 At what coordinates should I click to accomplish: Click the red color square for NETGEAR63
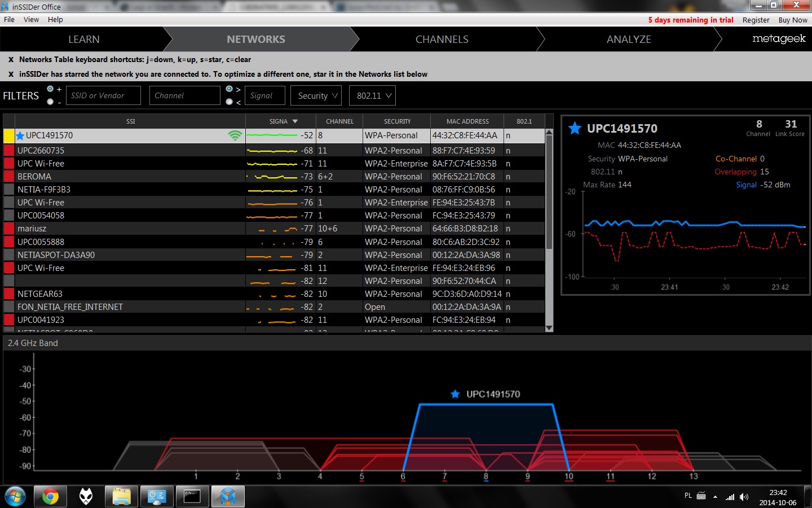click(x=9, y=294)
